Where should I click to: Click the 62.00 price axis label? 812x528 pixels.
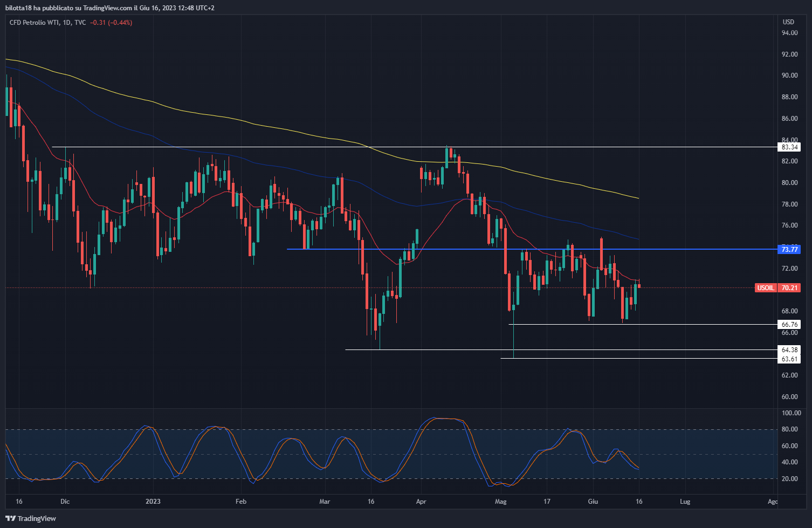[x=790, y=375]
